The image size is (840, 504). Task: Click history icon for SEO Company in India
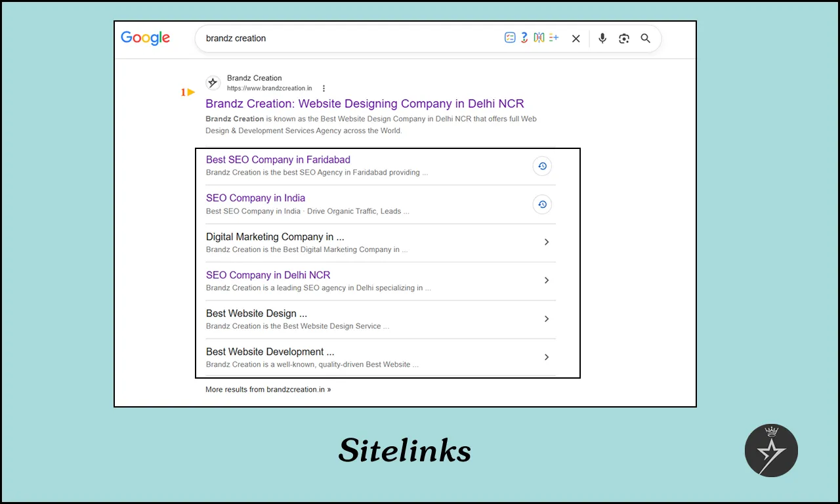(542, 204)
